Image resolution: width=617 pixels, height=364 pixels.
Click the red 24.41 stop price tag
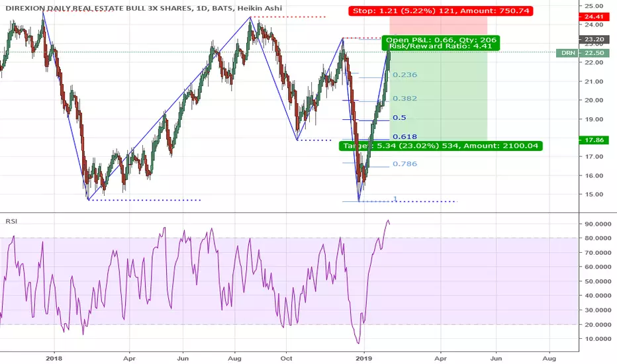click(594, 17)
